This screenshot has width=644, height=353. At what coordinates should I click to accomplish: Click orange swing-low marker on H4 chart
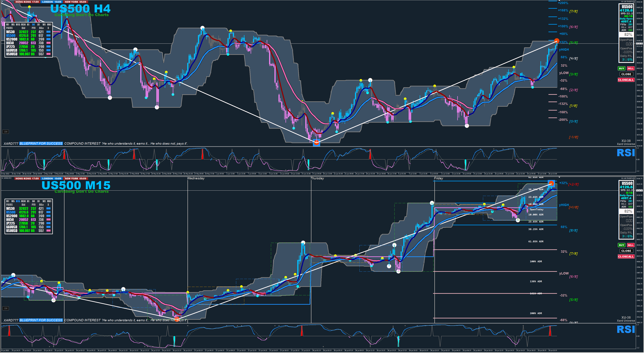point(317,142)
